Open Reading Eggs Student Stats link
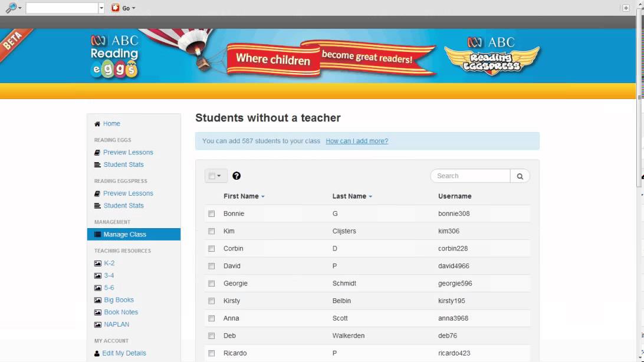The image size is (644, 362). 124,164
